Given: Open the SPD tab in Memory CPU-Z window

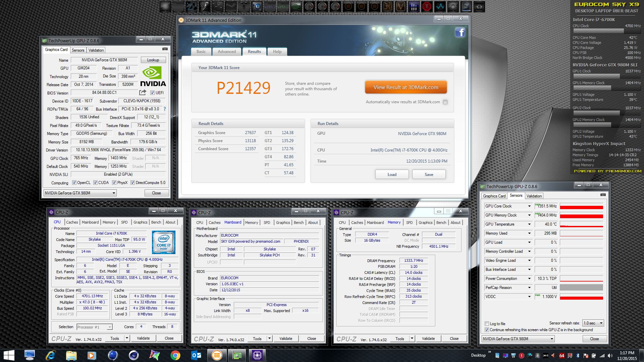Looking at the screenshot, I should click(409, 223).
